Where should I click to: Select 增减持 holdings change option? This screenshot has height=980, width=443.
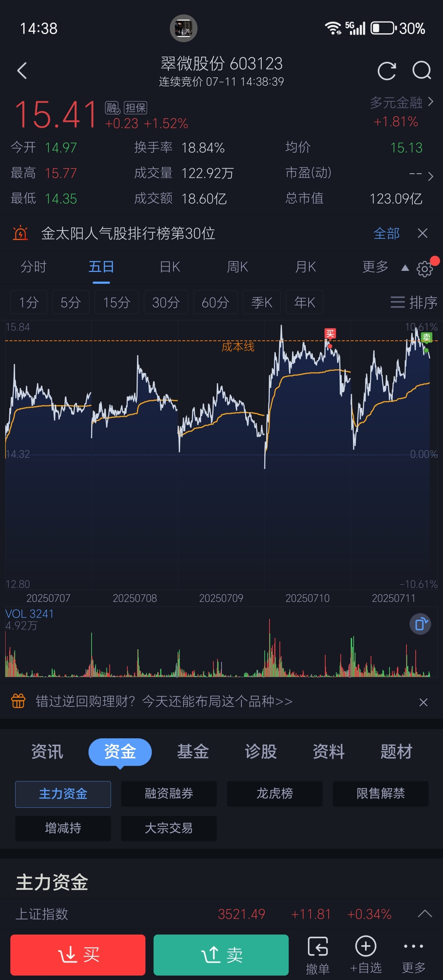pos(63,828)
